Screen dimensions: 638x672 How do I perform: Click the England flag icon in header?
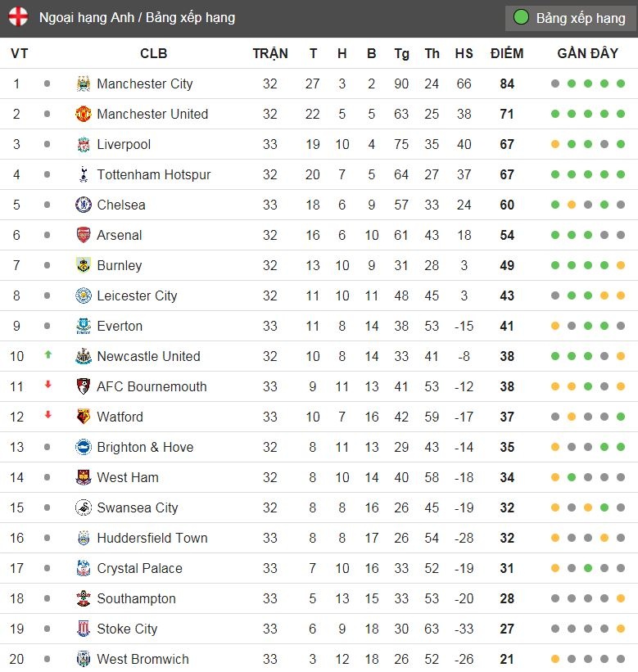pyautogui.click(x=18, y=17)
